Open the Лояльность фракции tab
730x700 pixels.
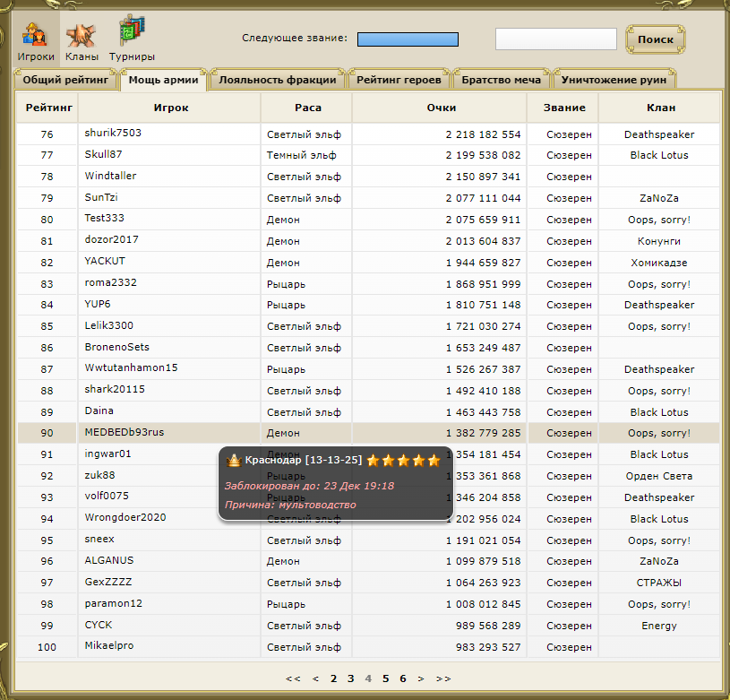point(278,80)
